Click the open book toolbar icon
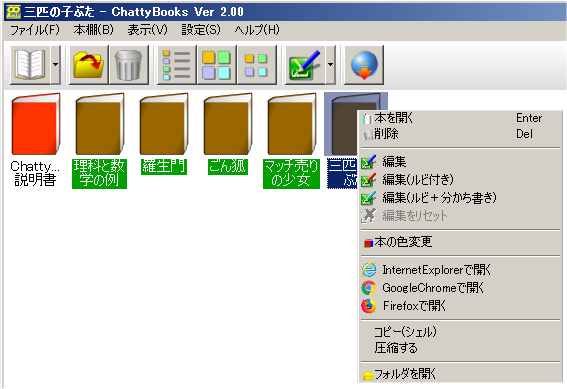Viewport: 567px width, 389px height. pyautogui.click(x=30, y=65)
